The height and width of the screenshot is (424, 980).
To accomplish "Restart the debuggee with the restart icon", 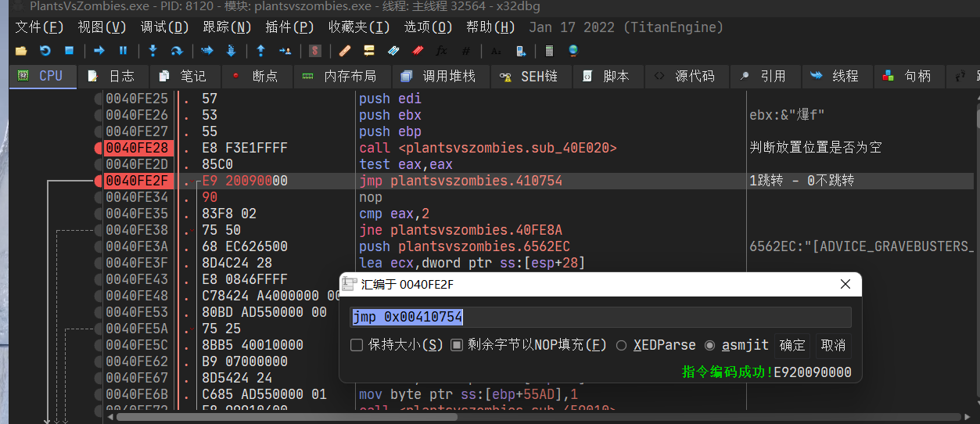I will click(45, 51).
